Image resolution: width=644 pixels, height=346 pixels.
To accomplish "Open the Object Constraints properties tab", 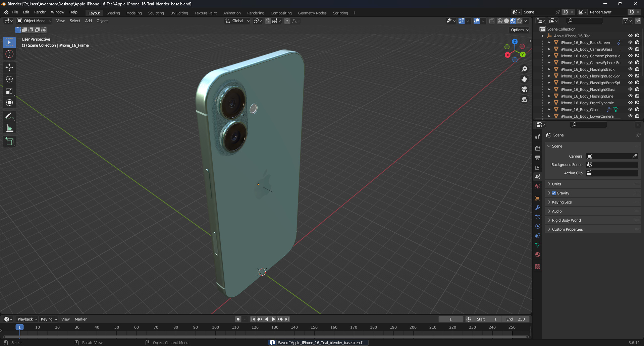I will click(538, 236).
